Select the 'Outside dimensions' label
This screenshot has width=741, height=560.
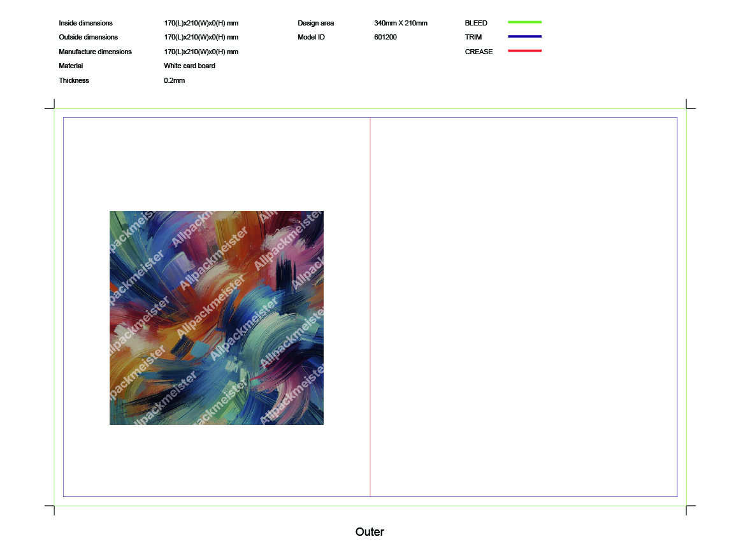point(89,38)
